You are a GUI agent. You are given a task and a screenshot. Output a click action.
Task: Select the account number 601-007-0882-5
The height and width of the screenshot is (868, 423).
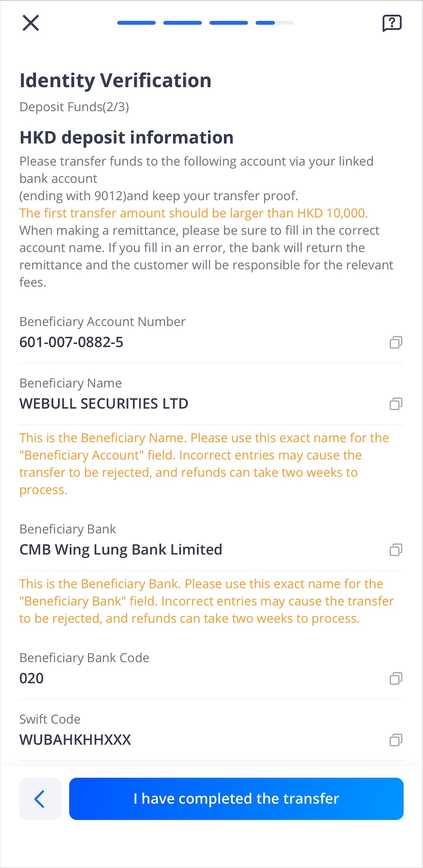pyautogui.click(x=71, y=342)
